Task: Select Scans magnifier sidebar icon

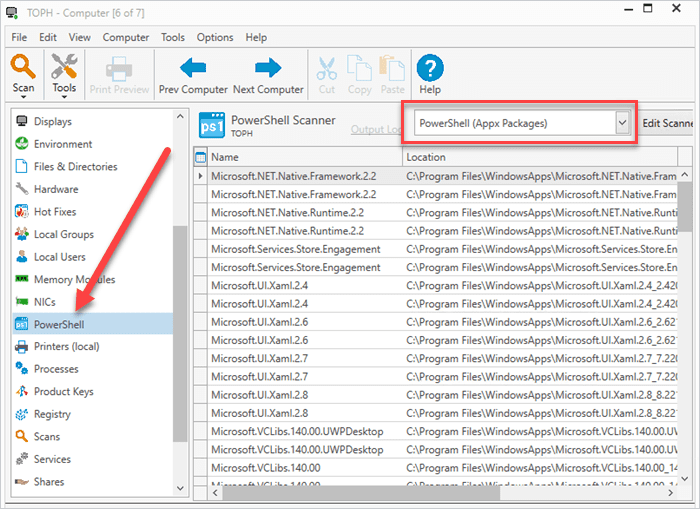Action: pyautogui.click(x=21, y=436)
